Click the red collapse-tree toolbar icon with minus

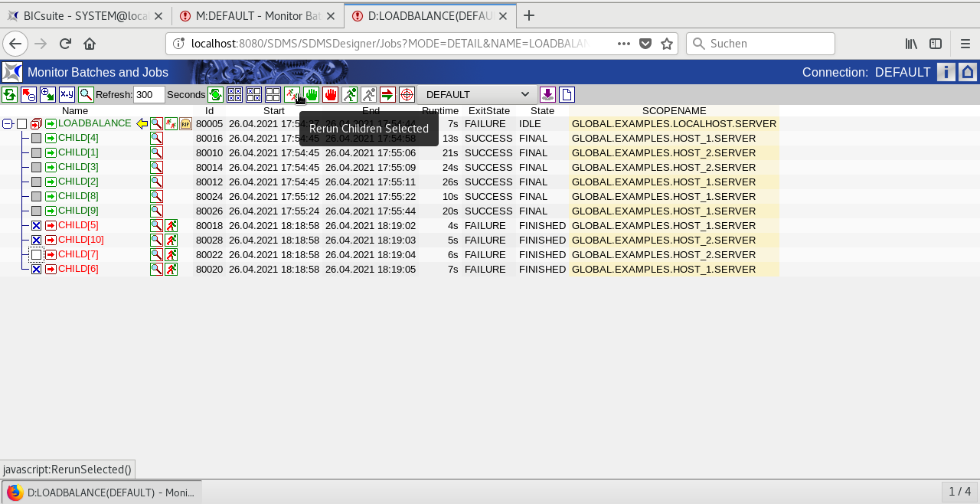pyautogui.click(x=28, y=94)
